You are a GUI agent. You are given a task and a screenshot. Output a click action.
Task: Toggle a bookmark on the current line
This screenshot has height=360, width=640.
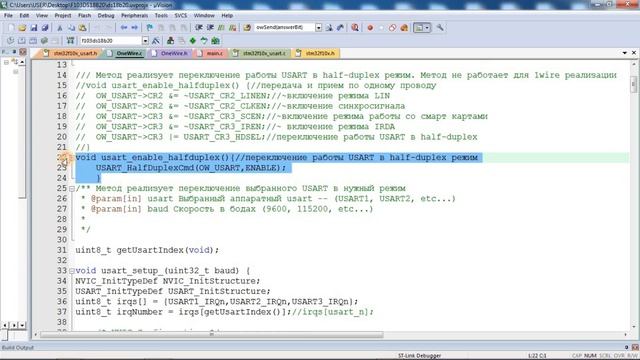click(150, 28)
